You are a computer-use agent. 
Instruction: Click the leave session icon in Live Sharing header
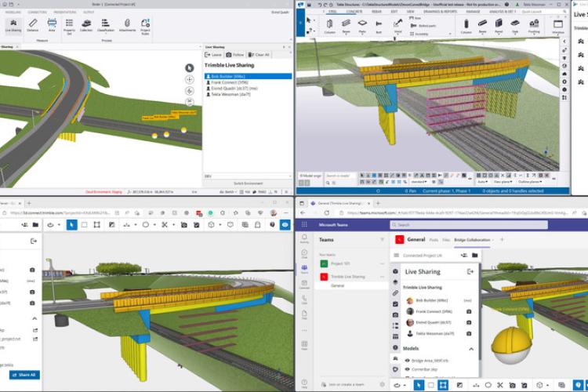(470, 271)
